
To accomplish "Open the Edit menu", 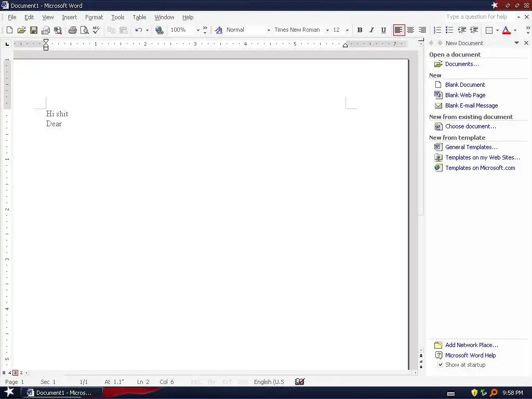I will [x=29, y=17].
